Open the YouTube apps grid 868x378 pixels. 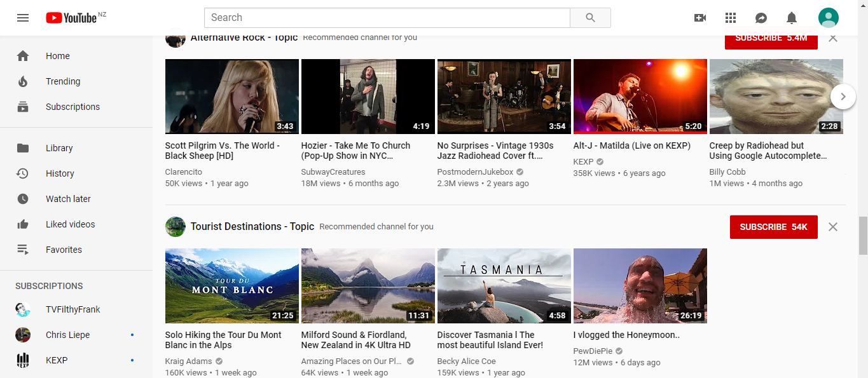click(x=731, y=18)
